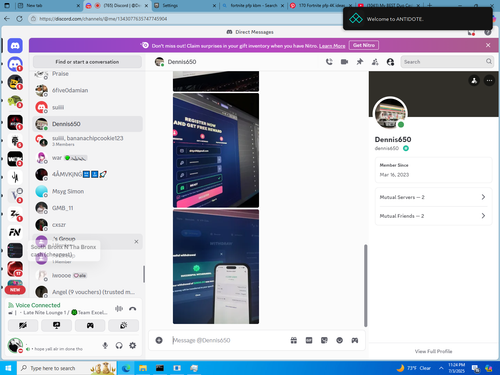Start an activity controller button in voice panel
The height and width of the screenshot is (375, 500).
[90, 325]
